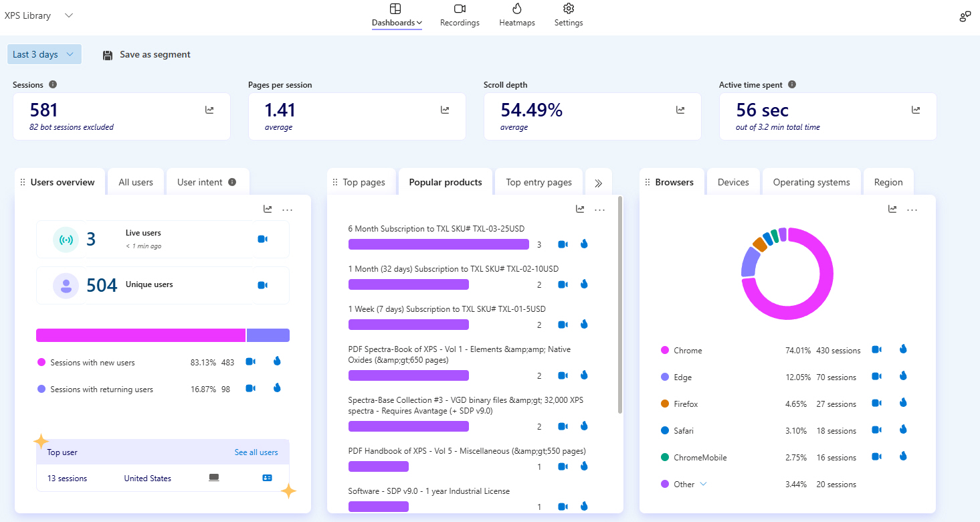Expand the Last 3 days date filter
Viewport: 980px width, 522px height.
pos(44,55)
